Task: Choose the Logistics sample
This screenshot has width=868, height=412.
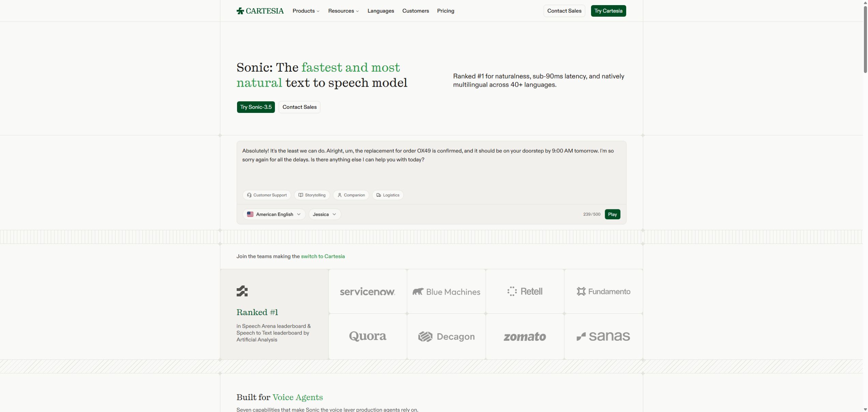Action: click(388, 195)
